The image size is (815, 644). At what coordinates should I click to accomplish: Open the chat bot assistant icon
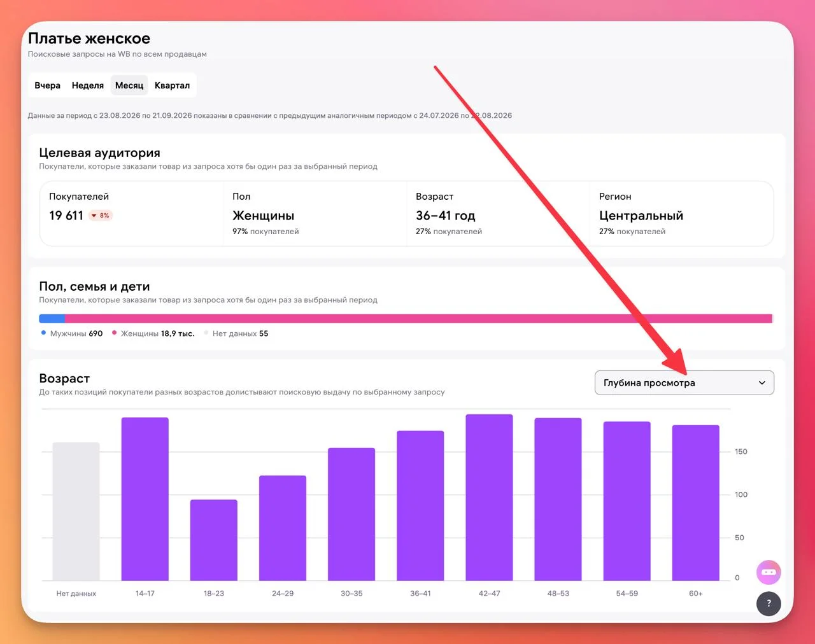click(769, 572)
